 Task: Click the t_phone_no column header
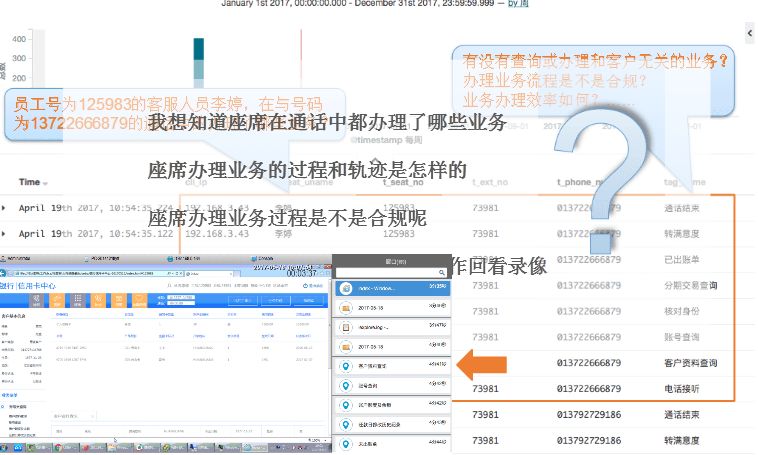580,182
